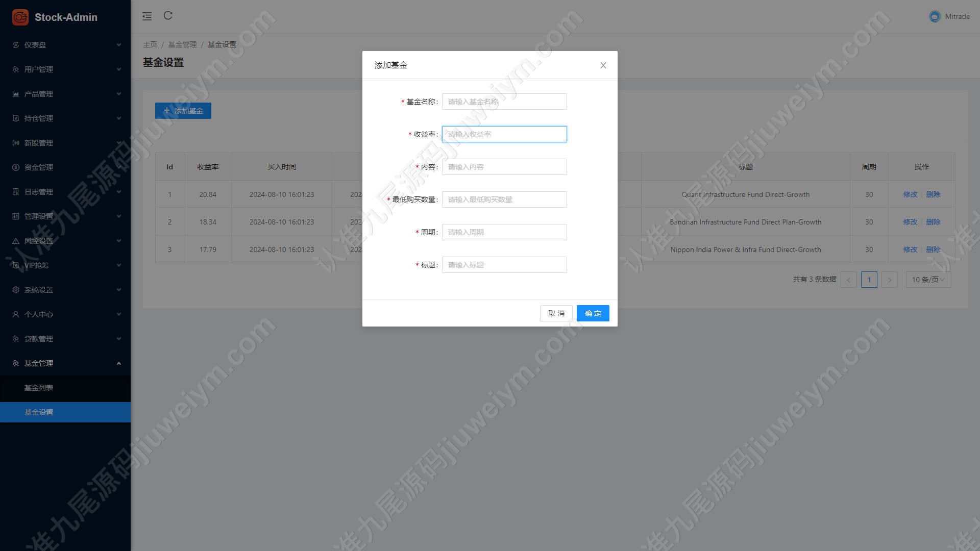Close the 添加基金 dialog with X
980x551 pixels.
[x=603, y=65]
